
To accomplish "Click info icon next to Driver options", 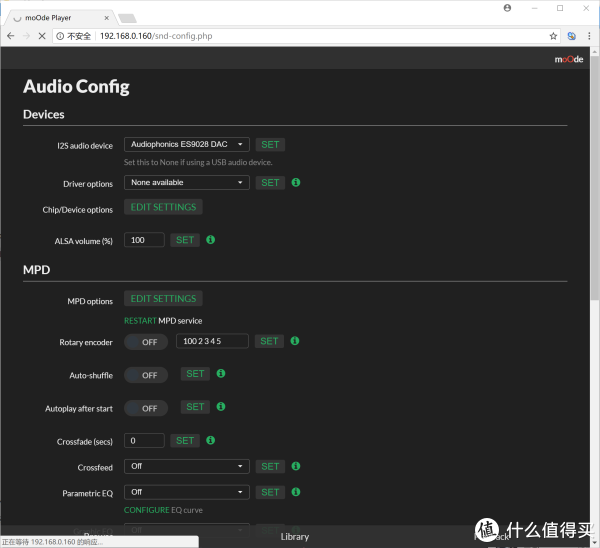I will (x=296, y=183).
